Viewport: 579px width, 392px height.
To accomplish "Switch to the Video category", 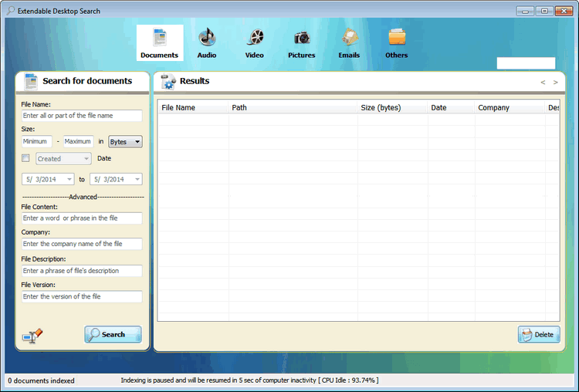I will (x=255, y=42).
